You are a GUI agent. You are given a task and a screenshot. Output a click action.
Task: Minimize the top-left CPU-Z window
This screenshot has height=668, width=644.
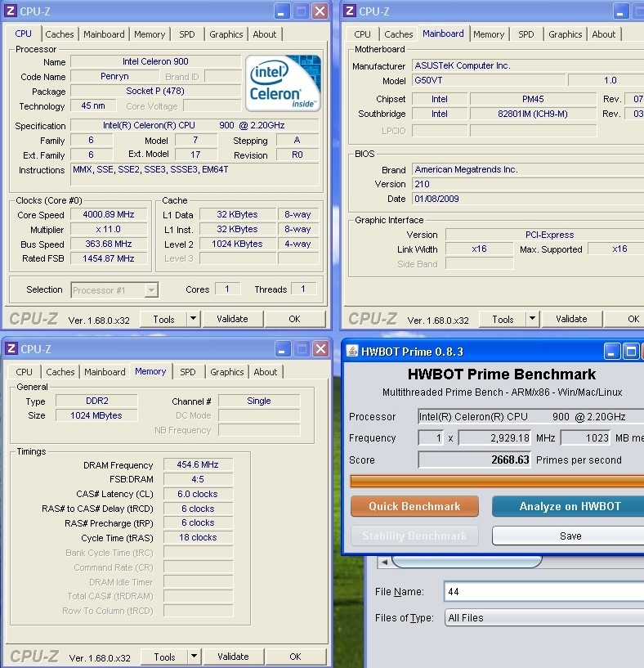pyautogui.click(x=281, y=11)
